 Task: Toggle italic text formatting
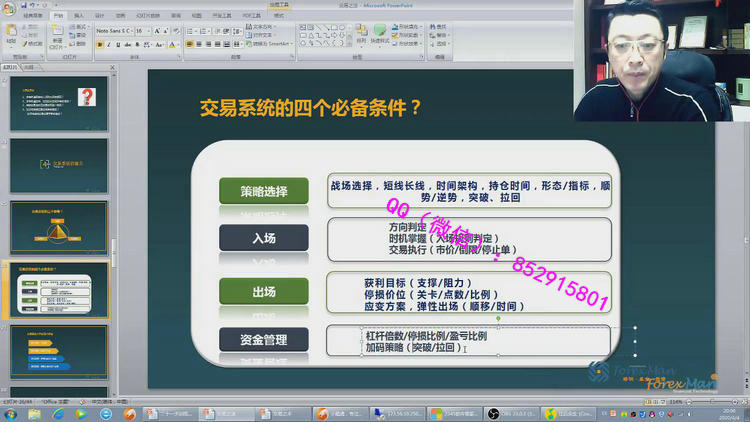108,45
